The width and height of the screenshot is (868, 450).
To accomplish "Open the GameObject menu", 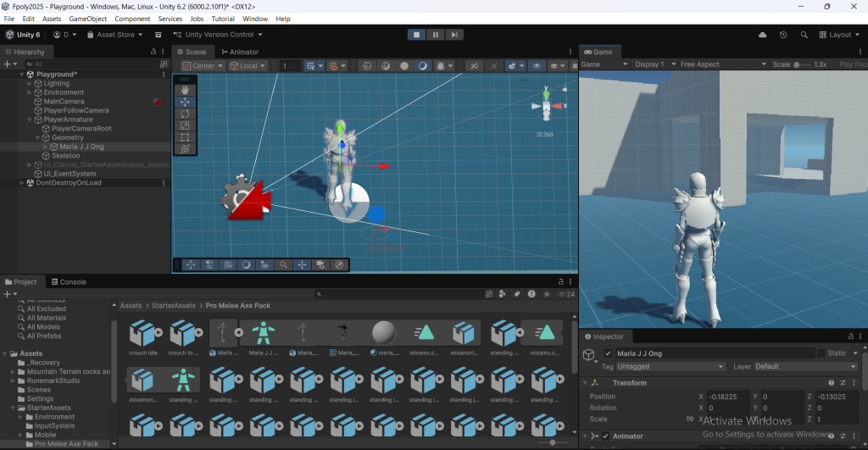I will tap(88, 19).
